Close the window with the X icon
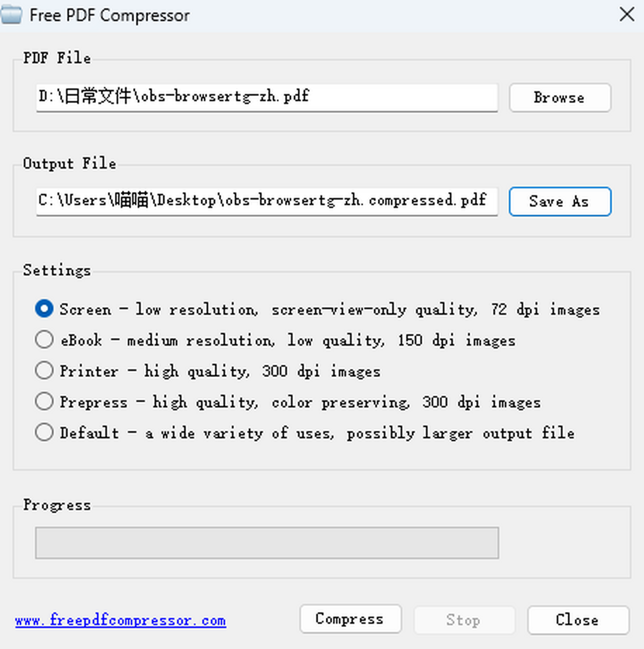 point(627,14)
